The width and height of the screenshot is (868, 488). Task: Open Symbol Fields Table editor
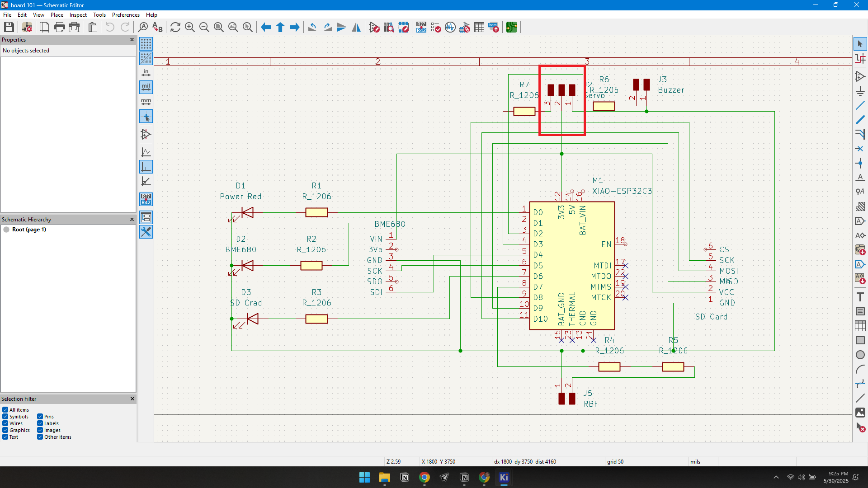(x=479, y=28)
